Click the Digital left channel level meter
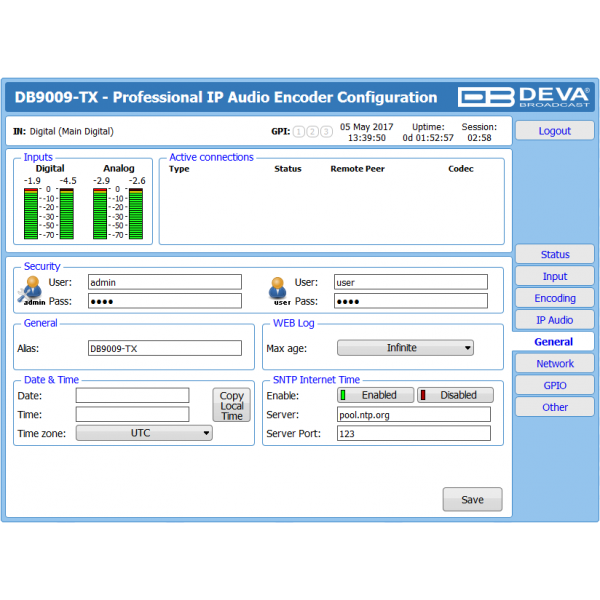 tap(31, 214)
